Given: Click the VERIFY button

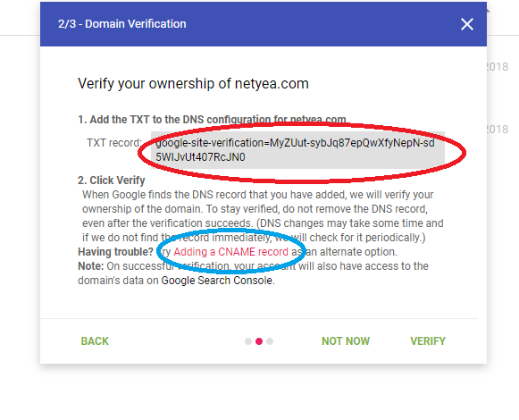Looking at the screenshot, I should pyautogui.click(x=428, y=340).
